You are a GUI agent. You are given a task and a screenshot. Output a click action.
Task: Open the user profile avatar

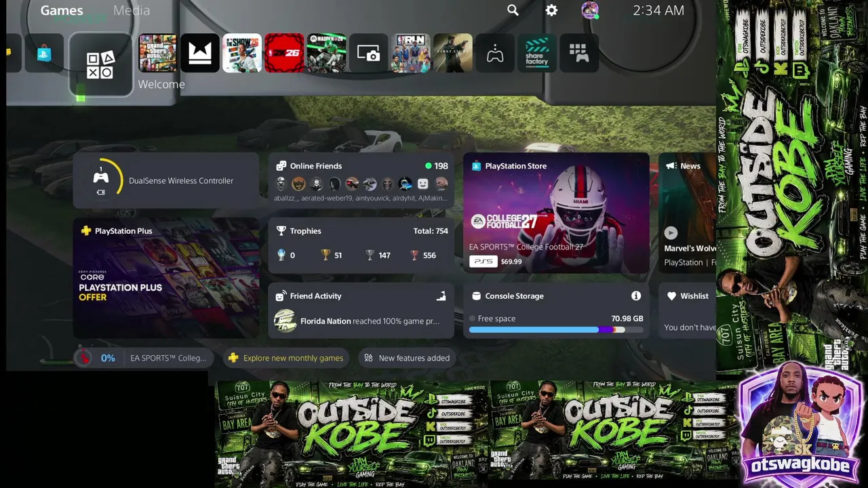point(590,10)
